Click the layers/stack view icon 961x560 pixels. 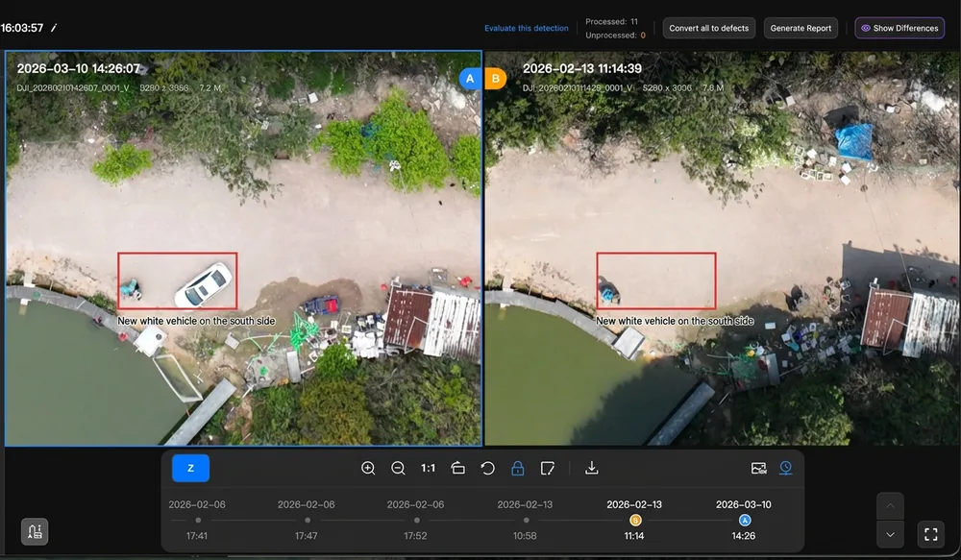pos(457,468)
